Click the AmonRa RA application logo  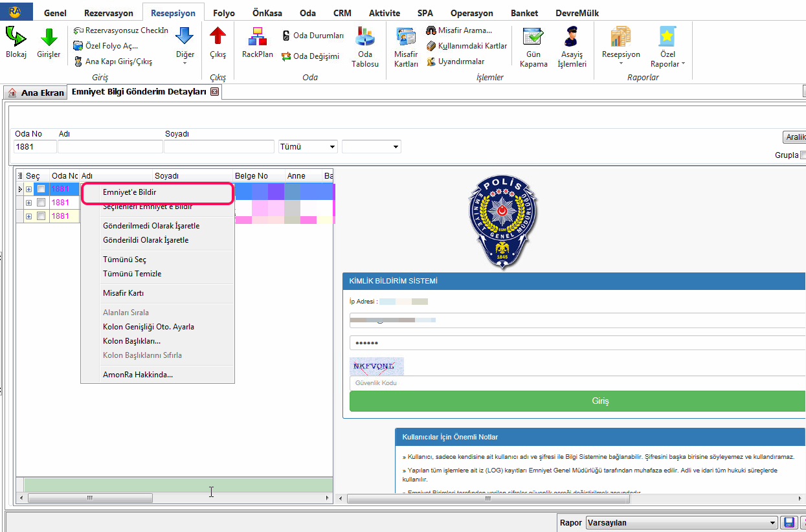(x=15, y=11)
